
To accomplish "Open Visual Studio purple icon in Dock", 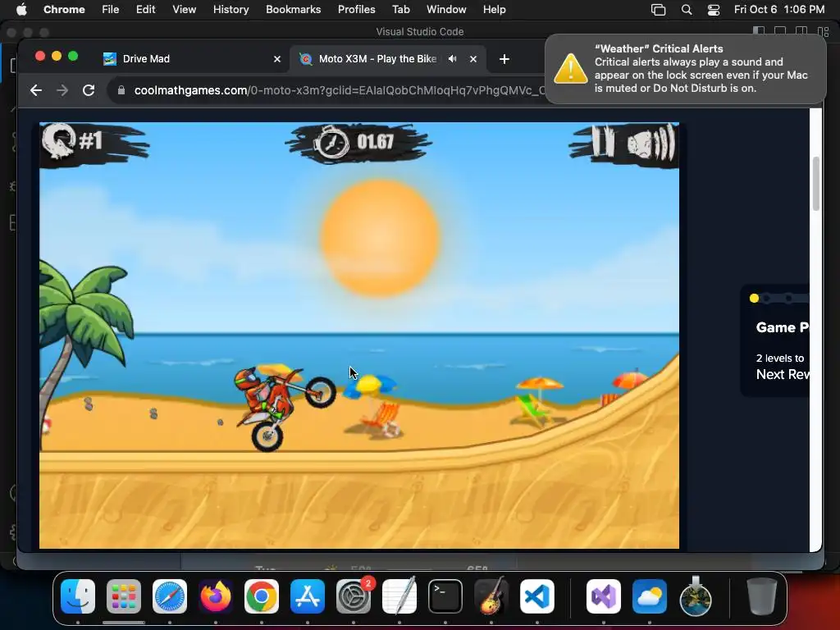I will click(x=604, y=596).
